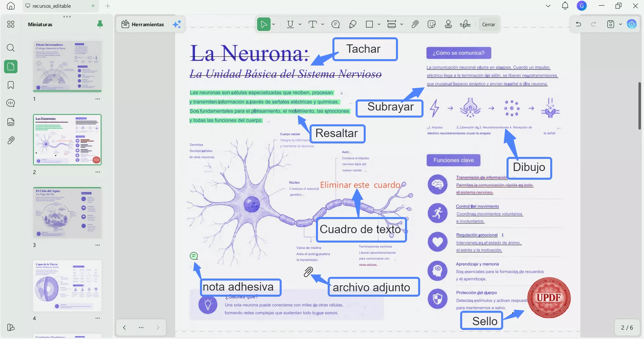644x339 pixels.
Task: Open the UPDF cloud icon at top right
Action: click(632, 24)
